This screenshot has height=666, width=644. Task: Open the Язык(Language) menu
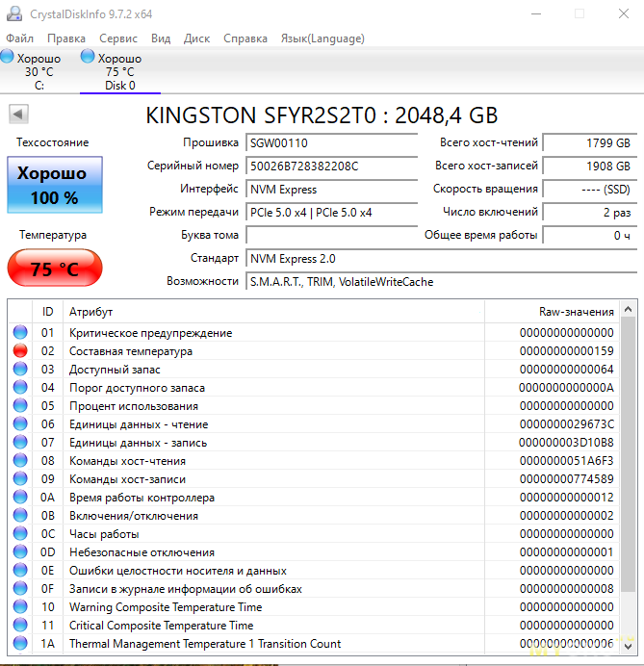click(322, 38)
